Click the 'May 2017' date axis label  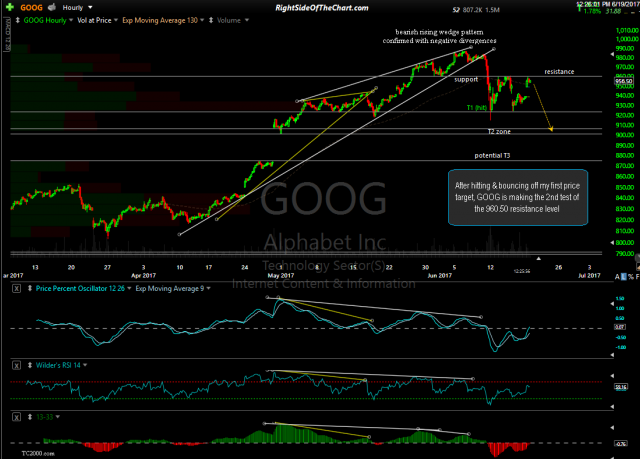pyautogui.click(x=281, y=275)
